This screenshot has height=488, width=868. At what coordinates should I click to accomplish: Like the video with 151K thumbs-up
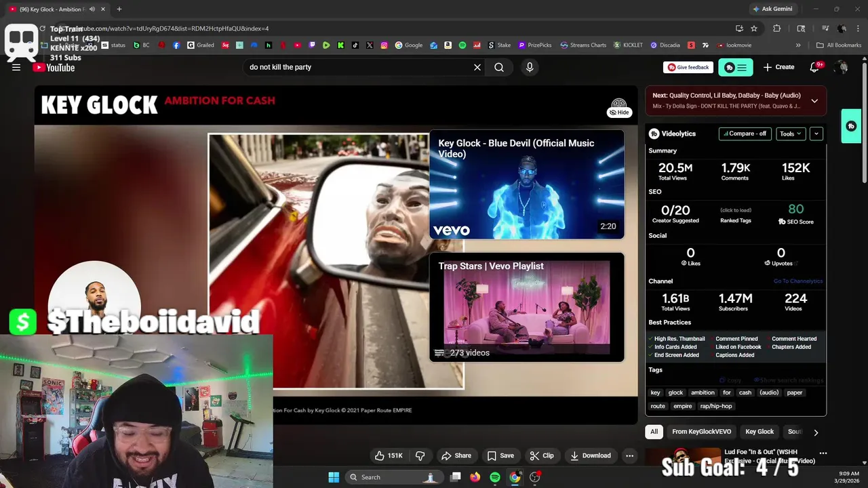[389, 455]
